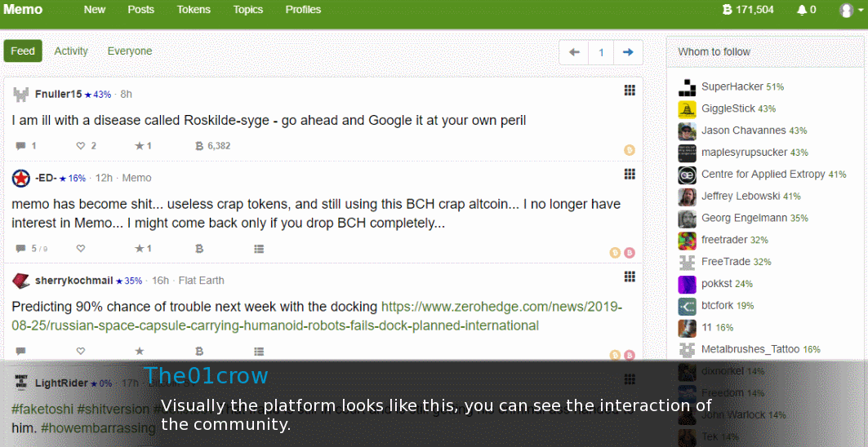Screen dimensions: 868x447
Task: Open the Memo topic on -ED-'s post
Action: (136, 178)
